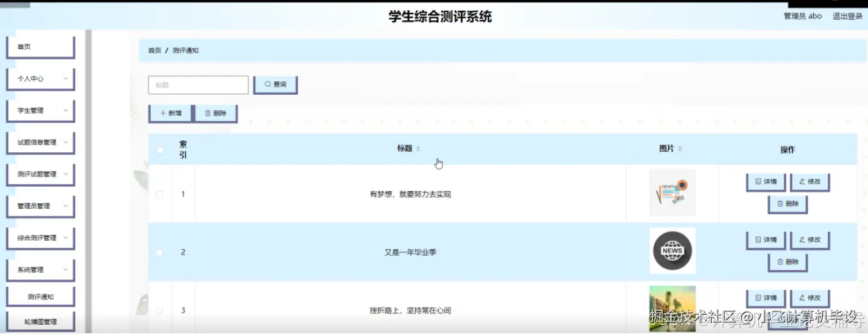Click the 删除 trash icon above table
Screen dimensions: 868x335
tap(216, 113)
